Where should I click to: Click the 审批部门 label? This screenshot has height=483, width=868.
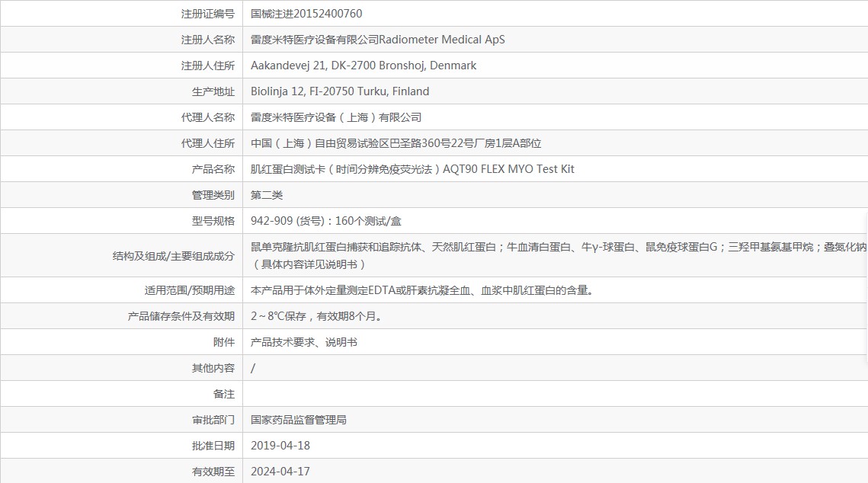point(213,421)
